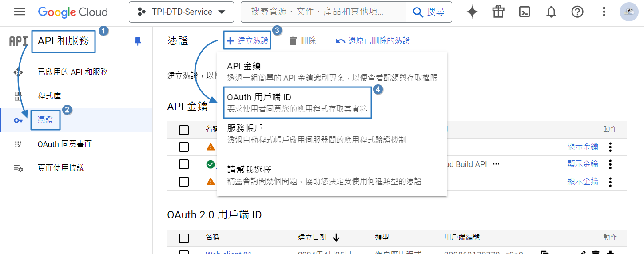Click the 類型 column header
Viewport: 644px width, 254px height.
pyautogui.click(x=382, y=238)
